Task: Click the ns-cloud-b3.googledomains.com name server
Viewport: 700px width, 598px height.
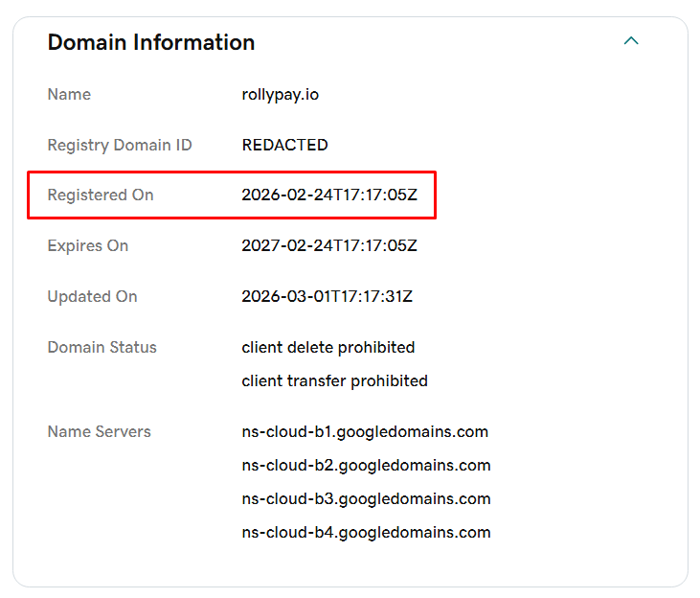Action: (x=366, y=498)
